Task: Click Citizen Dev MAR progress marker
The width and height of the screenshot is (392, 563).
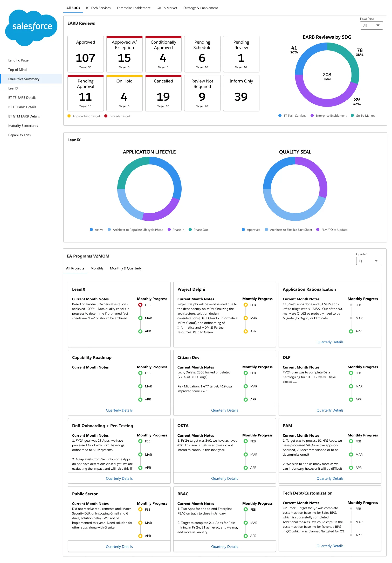Action: coord(246,386)
